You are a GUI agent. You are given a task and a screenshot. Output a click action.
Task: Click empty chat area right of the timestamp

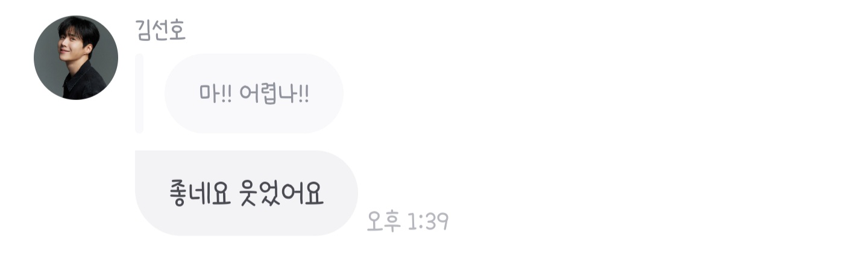(x=657, y=222)
